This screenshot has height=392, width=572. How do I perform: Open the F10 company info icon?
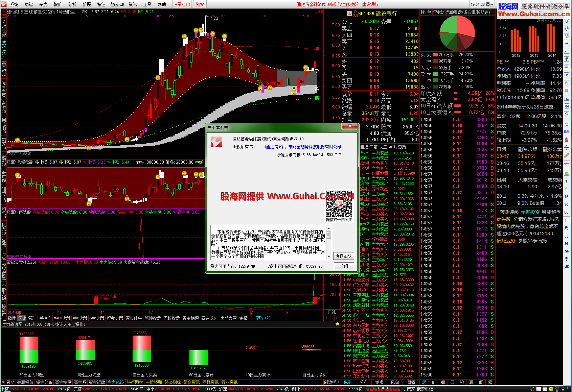567,75
